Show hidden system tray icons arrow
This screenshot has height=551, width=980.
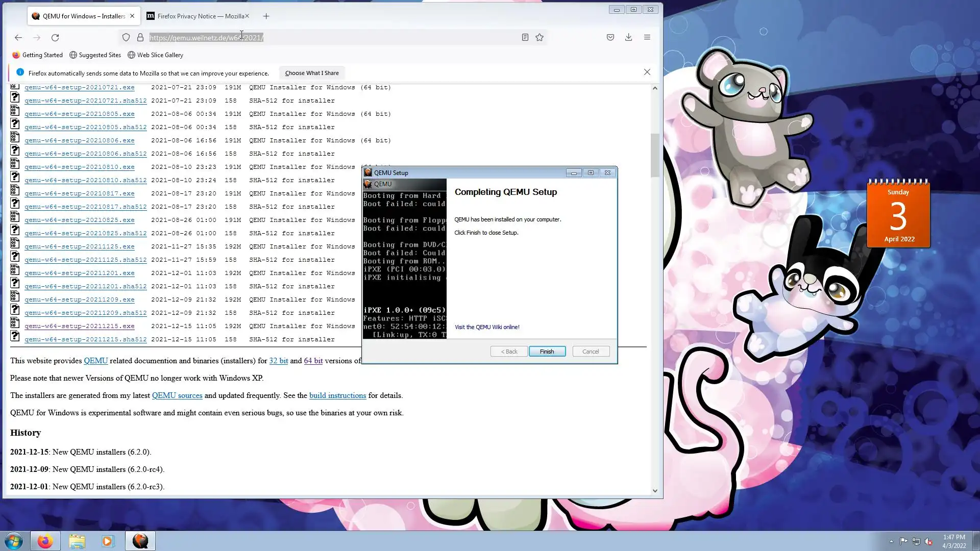[x=891, y=541]
